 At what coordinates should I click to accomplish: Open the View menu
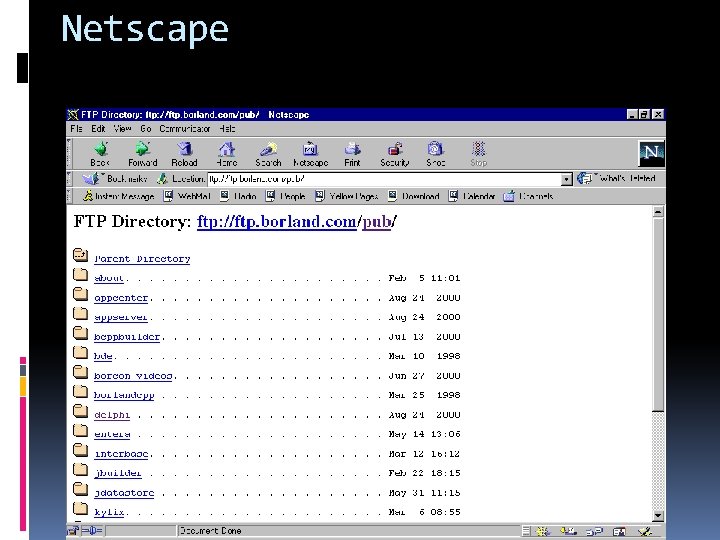(x=123, y=129)
